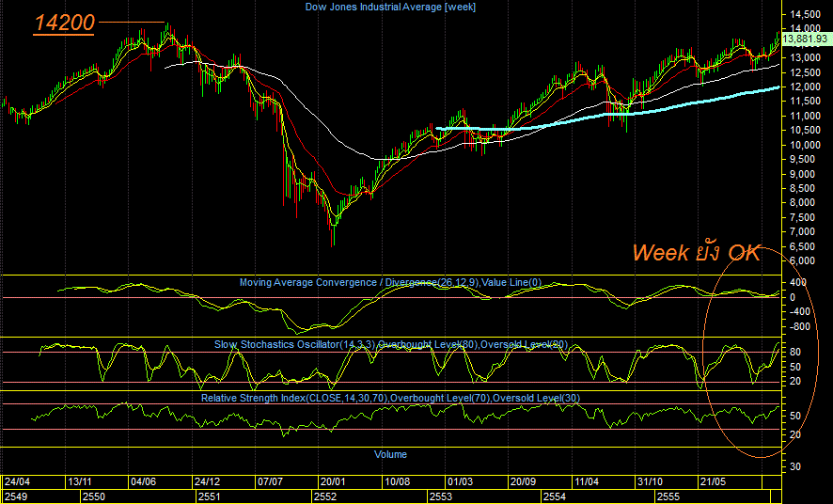The image size is (833, 504).
Task: Click the 24/04 date on time axis
Action: pyautogui.click(x=17, y=481)
